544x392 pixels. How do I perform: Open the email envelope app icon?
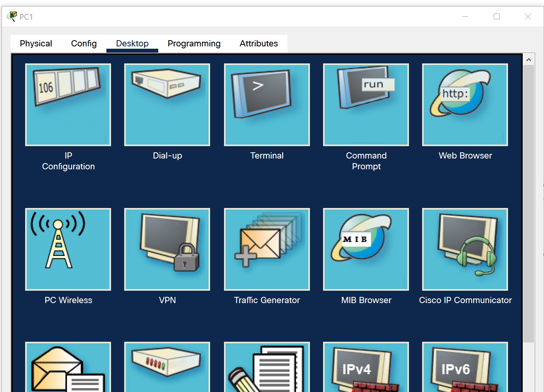[68, 367]
